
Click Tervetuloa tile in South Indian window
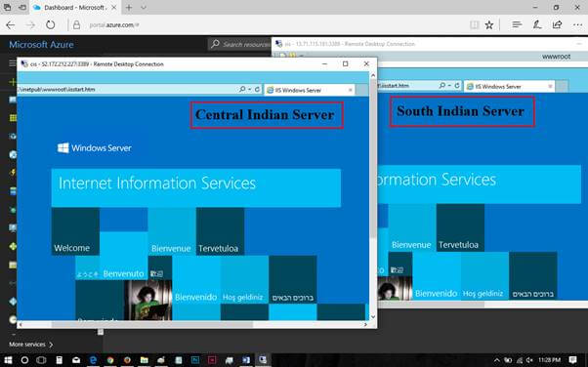pos(460,227)
